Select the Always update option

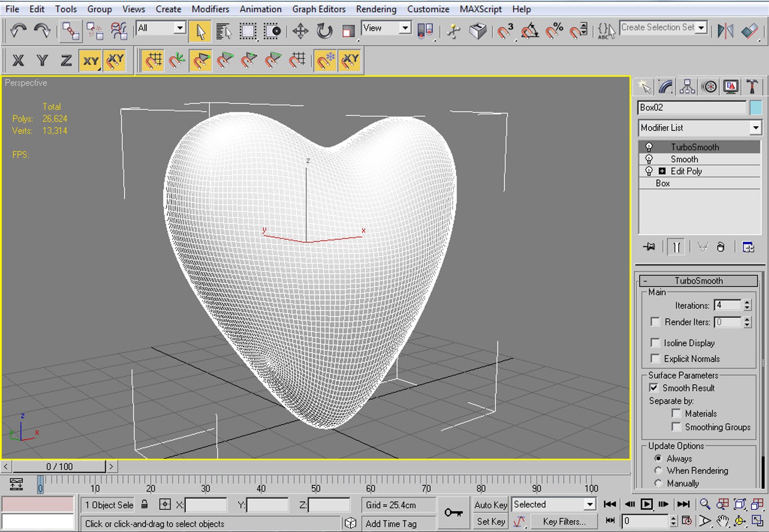tap(658, 458)
